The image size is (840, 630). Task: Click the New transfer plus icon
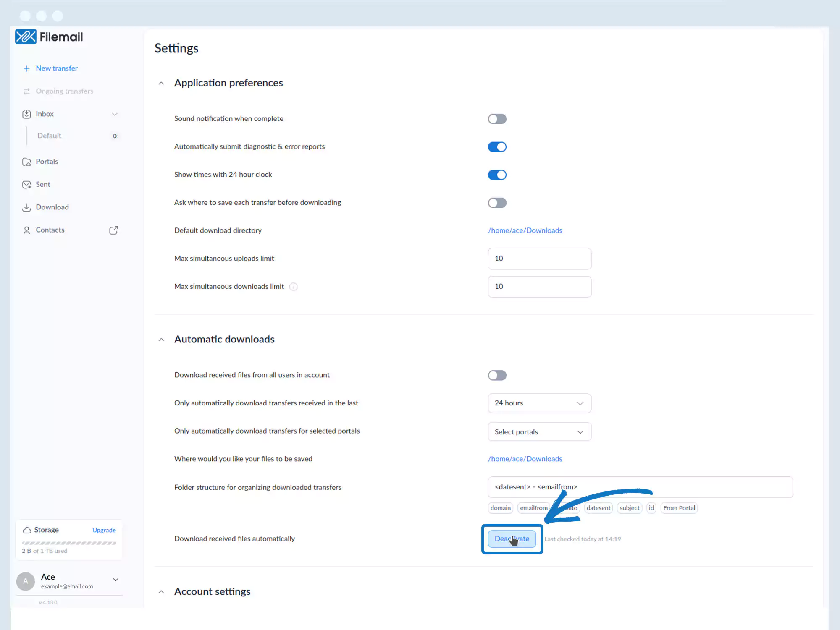tap(26, 68)
